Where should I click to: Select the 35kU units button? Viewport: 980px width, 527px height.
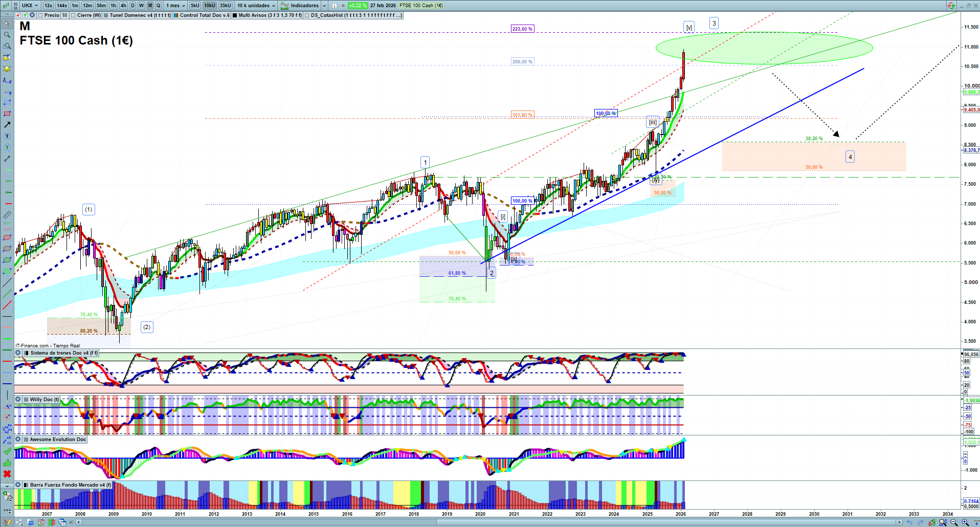click(226, 6)
